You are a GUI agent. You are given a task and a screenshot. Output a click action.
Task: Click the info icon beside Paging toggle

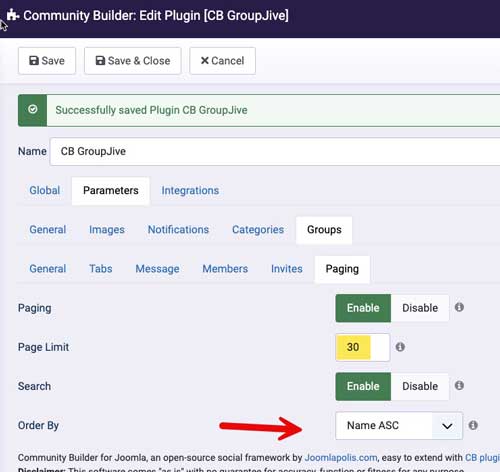click(459, 307)
